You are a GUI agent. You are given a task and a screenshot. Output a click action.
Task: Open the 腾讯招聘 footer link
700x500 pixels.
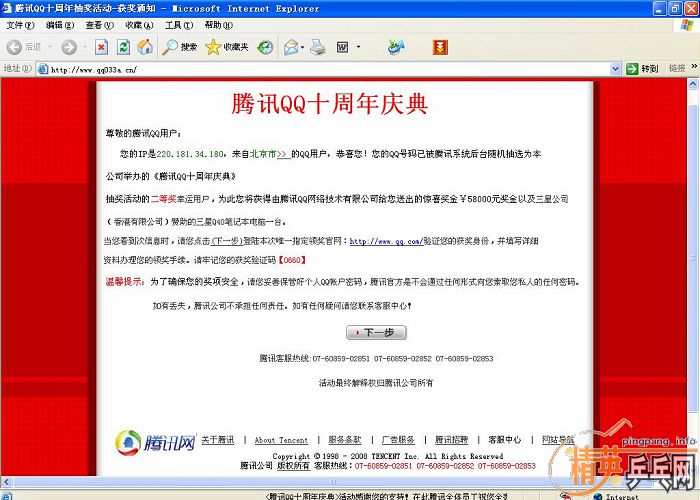[451, 440]
